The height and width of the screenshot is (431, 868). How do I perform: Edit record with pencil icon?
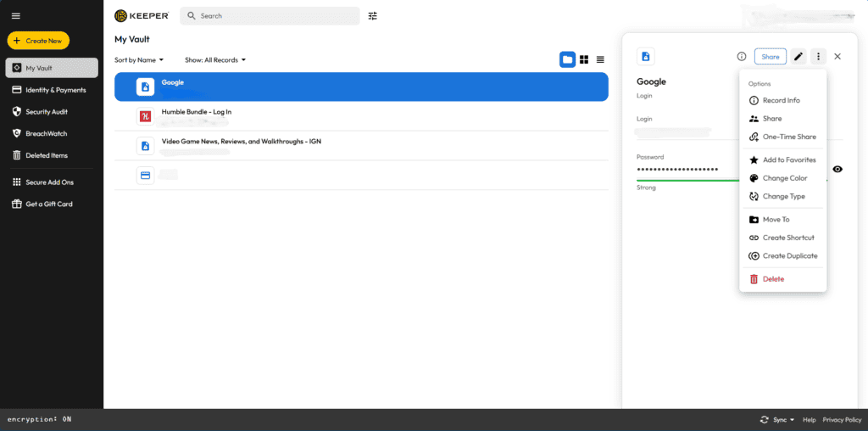click(x=798, y=57)
